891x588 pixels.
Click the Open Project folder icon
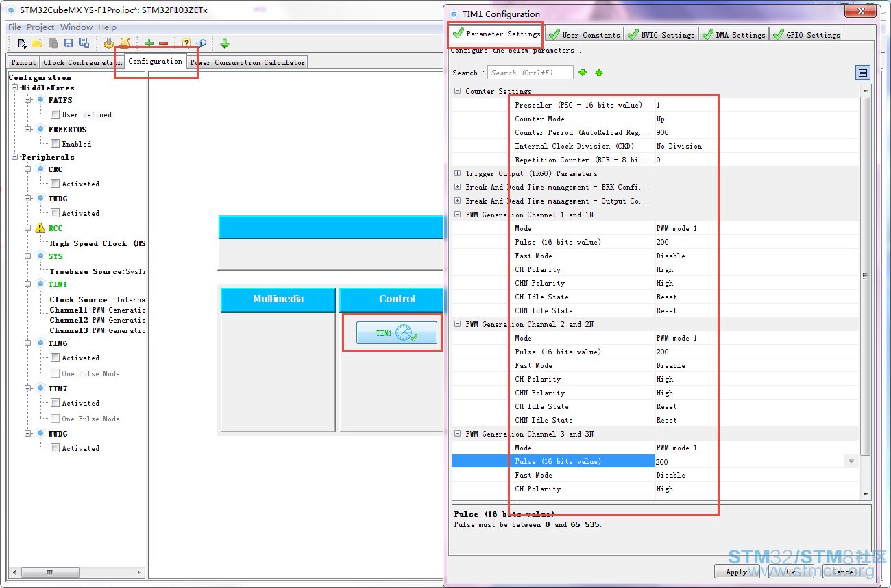(38, 43)
